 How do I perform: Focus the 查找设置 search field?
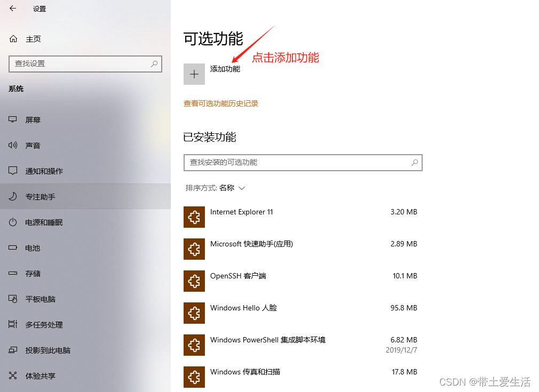tap(85, 64)
